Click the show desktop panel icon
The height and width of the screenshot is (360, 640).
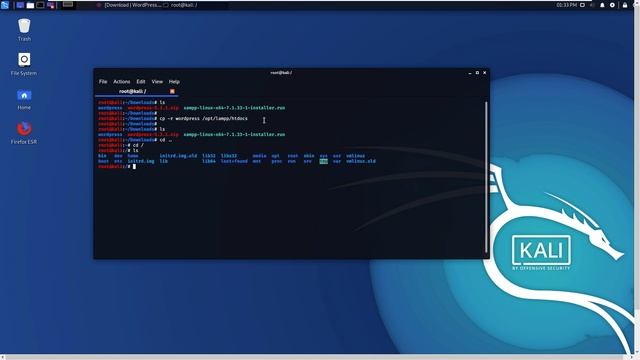[20, 5]
